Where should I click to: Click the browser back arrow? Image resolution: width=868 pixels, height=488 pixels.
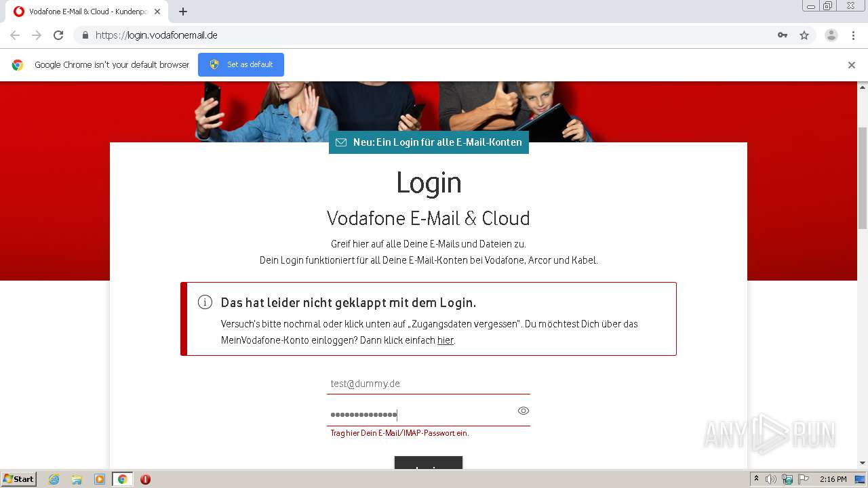pyautogui.click(x=15, y=35)
